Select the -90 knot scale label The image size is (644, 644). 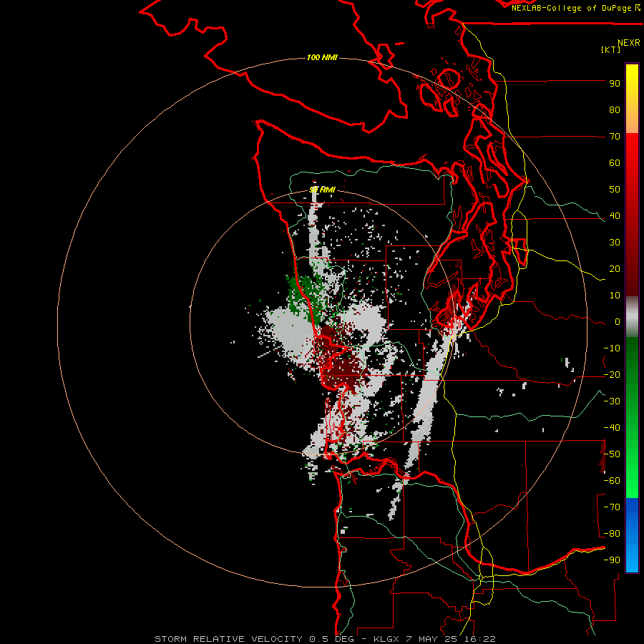(612, 560)
